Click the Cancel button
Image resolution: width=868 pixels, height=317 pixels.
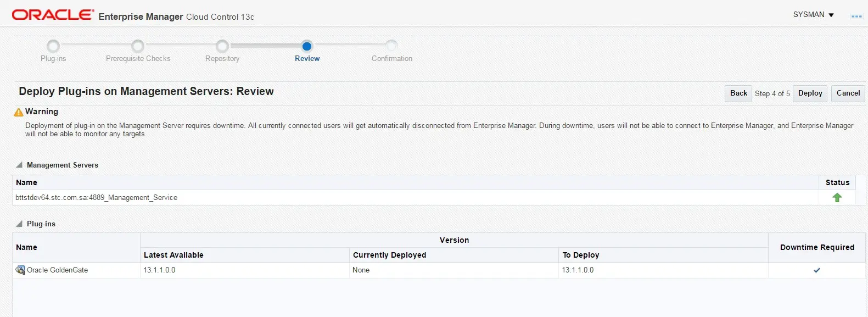pos(848,93)
